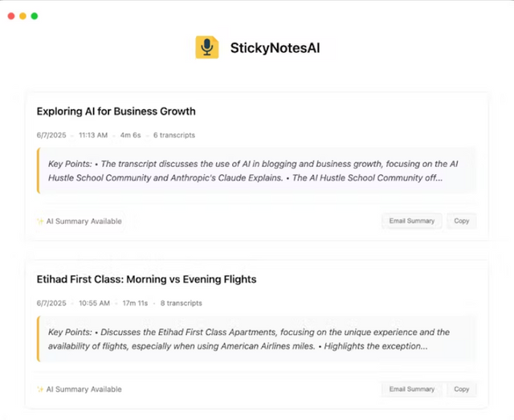Click the StickyNotesAI microphone logo icon
Screen dimensions: 514x420
[x=207, y=47]
